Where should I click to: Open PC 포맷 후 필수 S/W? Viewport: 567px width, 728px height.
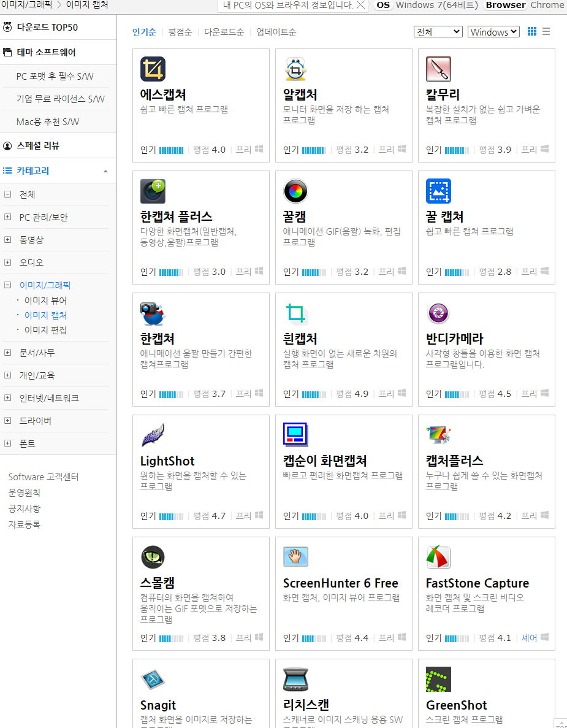(55, 76)
